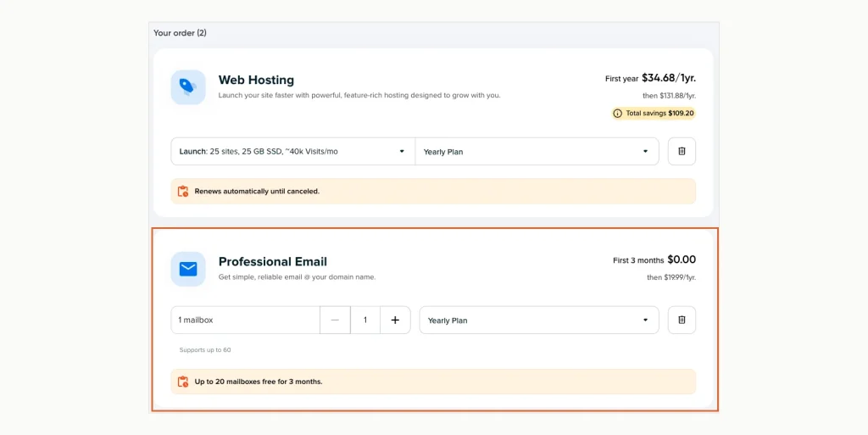The width and height of the screenshot is (868, 435).
Task: Click the 'Professional Email' heading
Action: pos(273,261)
